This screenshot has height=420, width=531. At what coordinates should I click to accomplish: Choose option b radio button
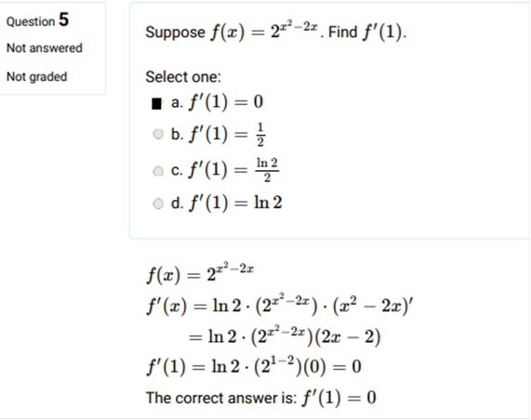pyautogui.click(x=158, y=134)
